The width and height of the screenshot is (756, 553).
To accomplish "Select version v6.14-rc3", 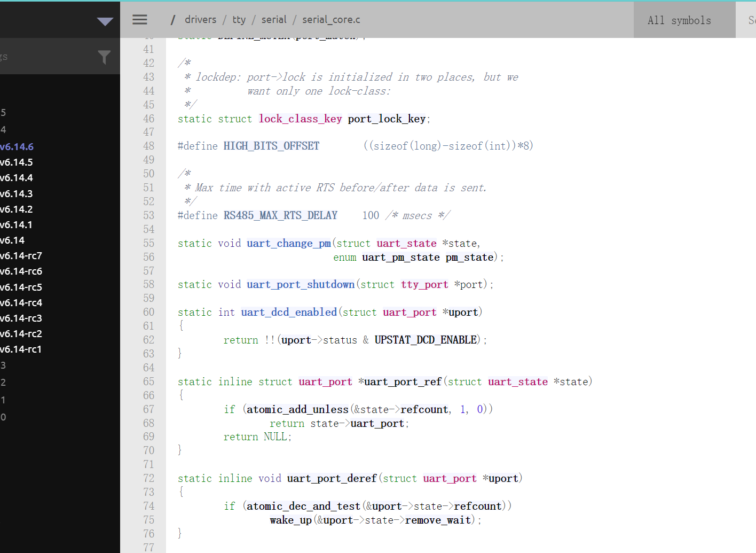I will 21,318.
